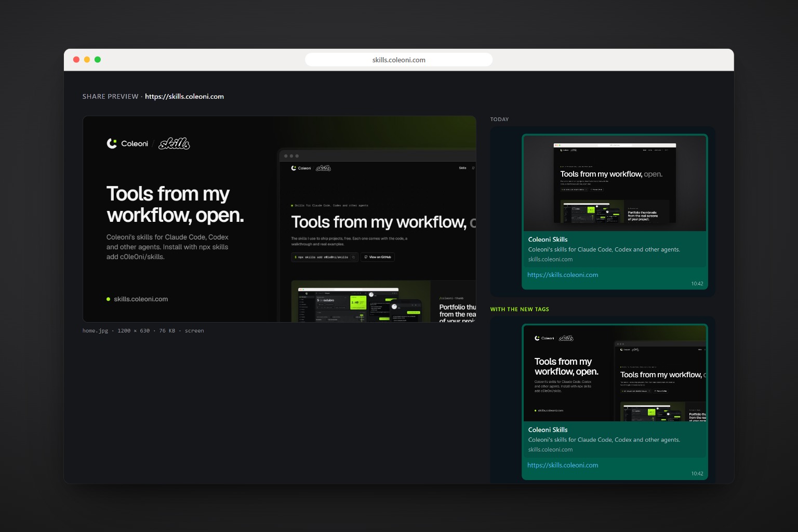The image size is (798, 532).
Task: Click the skills.coleoni.com domain text in TODAY card
Action: pyautogui.click(x=550, y=259)
